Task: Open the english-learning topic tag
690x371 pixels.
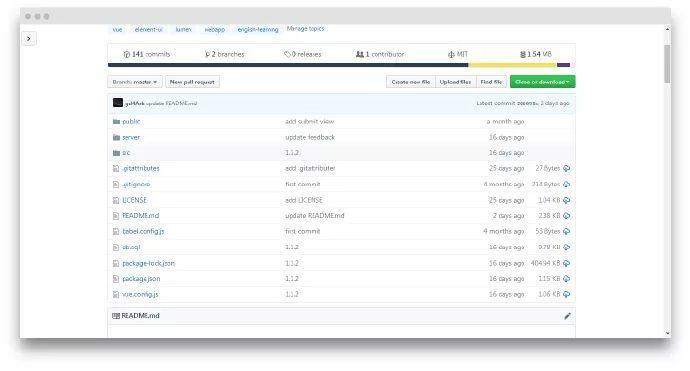Action: 258,29
